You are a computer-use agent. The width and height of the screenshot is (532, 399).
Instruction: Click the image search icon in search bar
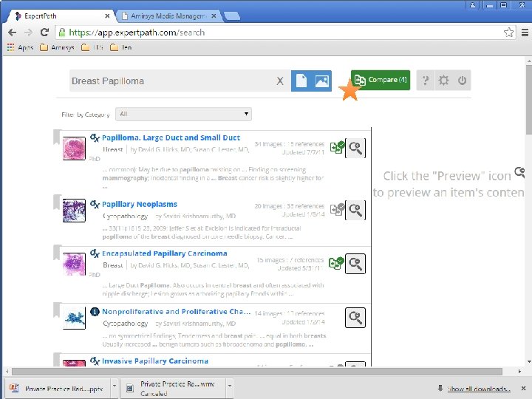321,81
